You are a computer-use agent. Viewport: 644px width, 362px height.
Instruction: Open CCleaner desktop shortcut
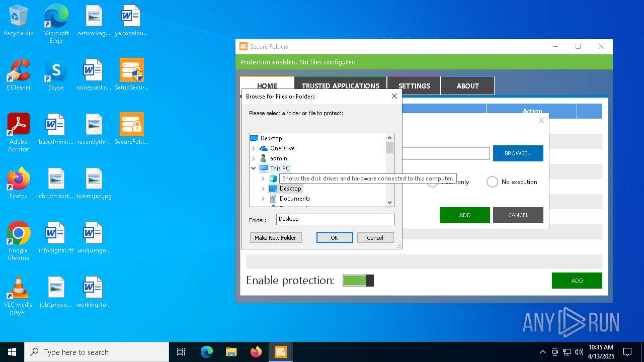[x=19, y=75]
